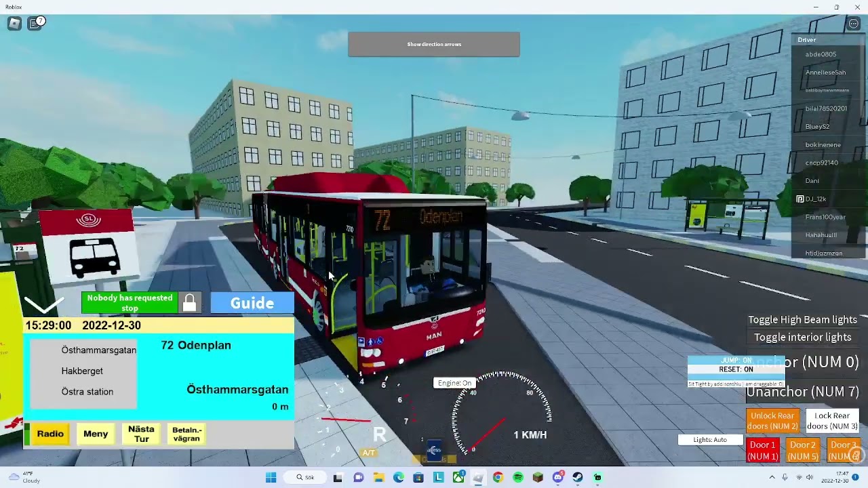868x488 pixels.
Task: Open File Explorer from taskbar
Action: 378,477
